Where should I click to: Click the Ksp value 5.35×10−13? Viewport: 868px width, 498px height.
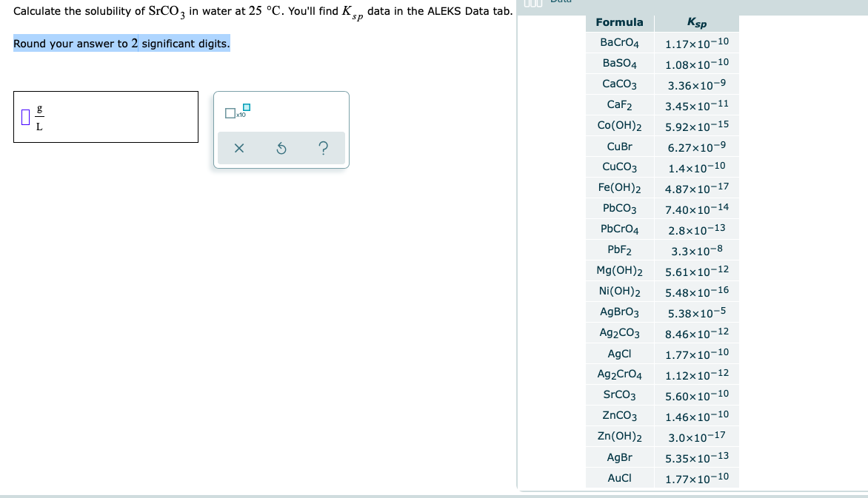click(x=697, y=457)
